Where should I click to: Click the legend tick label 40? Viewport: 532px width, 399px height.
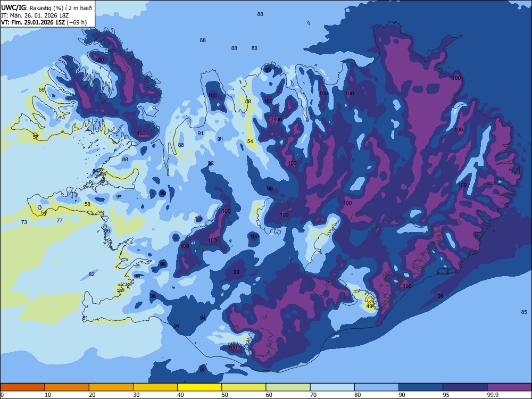(x=180, y=395)
